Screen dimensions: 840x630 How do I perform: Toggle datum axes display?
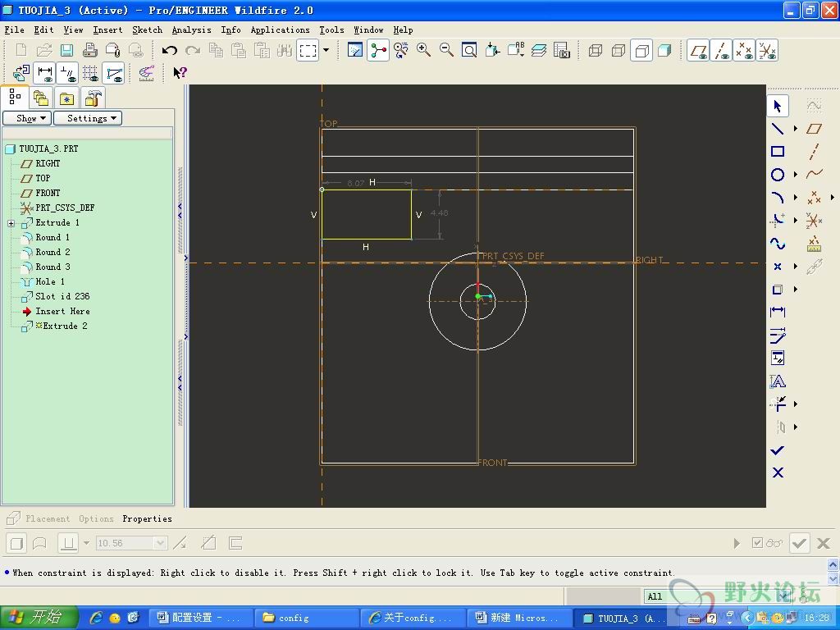click(722, 51)
